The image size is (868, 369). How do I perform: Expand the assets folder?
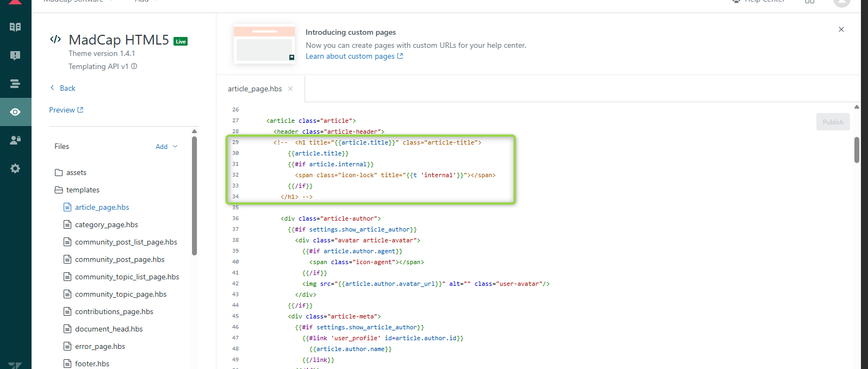[76, 173]
